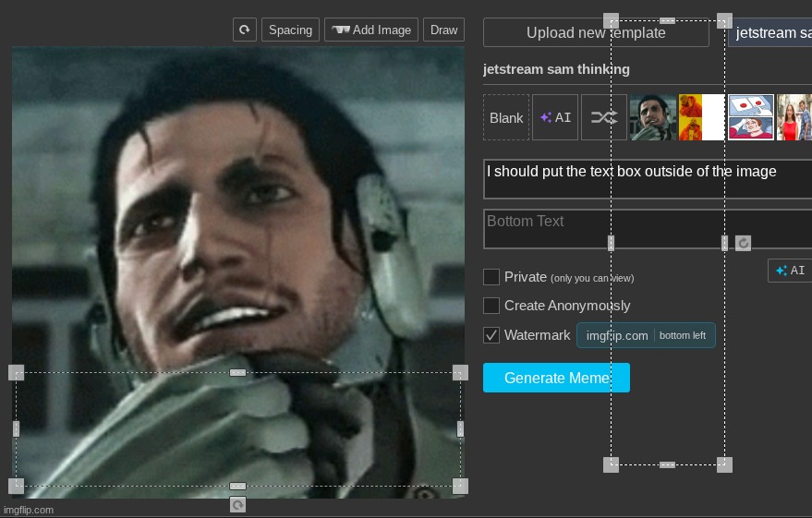Click the bottom-left handle of bottom text box
This screenshot has height=518, width=812.
(16, 486)
